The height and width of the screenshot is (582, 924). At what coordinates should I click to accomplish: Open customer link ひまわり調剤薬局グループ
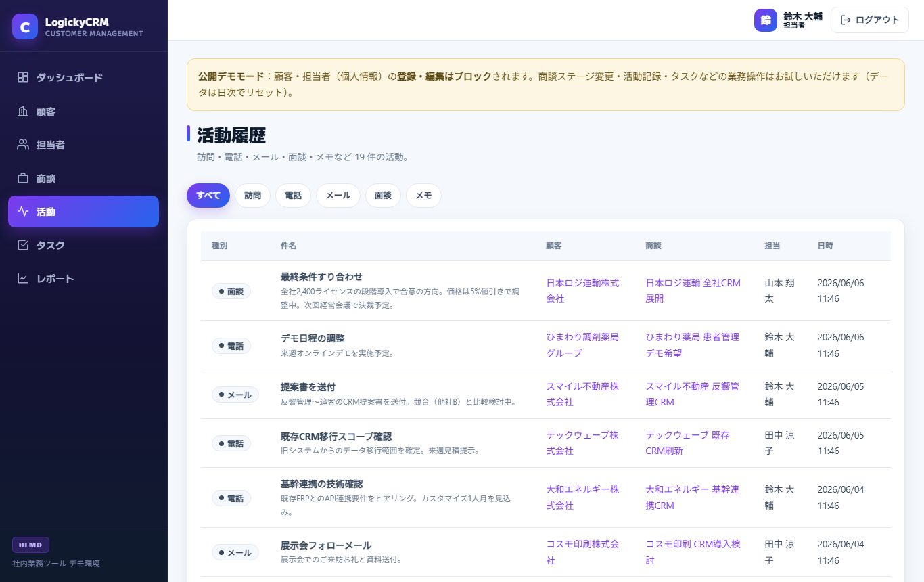[582, 345]
